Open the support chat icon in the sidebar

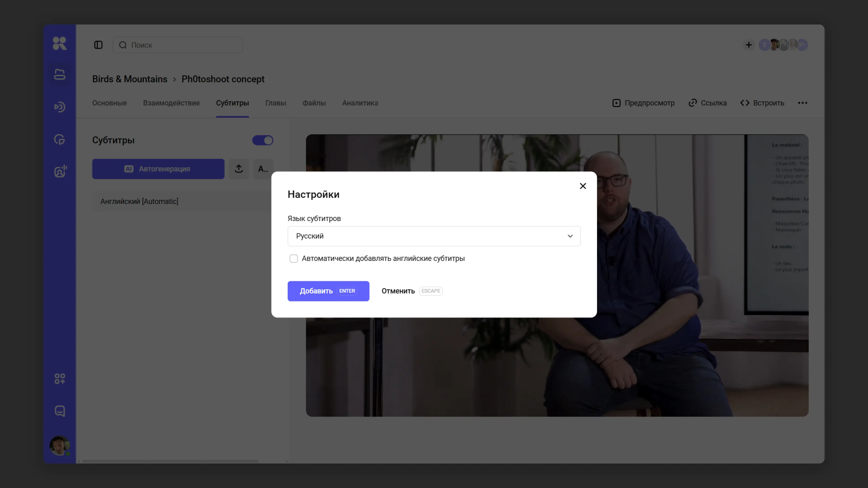pyautogui.click(x=60, y=411)
